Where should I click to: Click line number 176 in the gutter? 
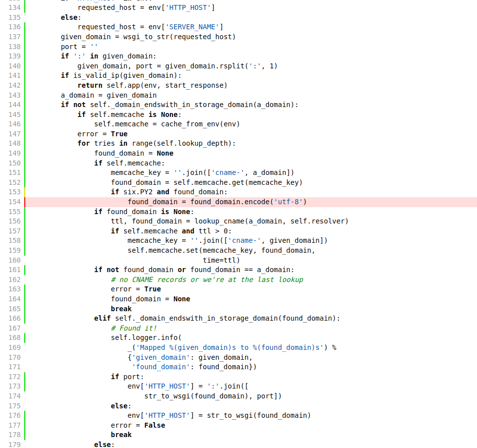coord(14,415)
